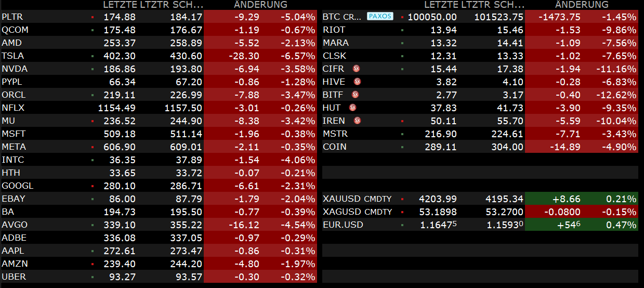Select the SX icon on the BITF row
Image resolution: width=644 pixels, height=288 pixels.
355,95
